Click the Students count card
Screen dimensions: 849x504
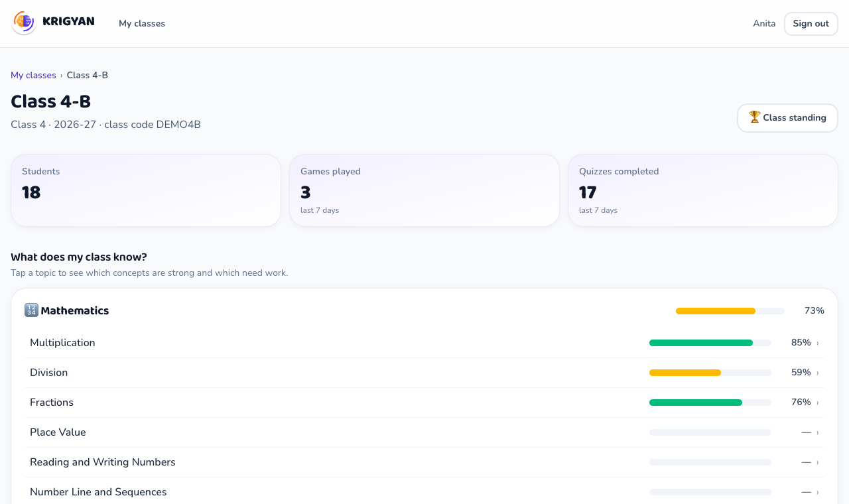point(146,190)
